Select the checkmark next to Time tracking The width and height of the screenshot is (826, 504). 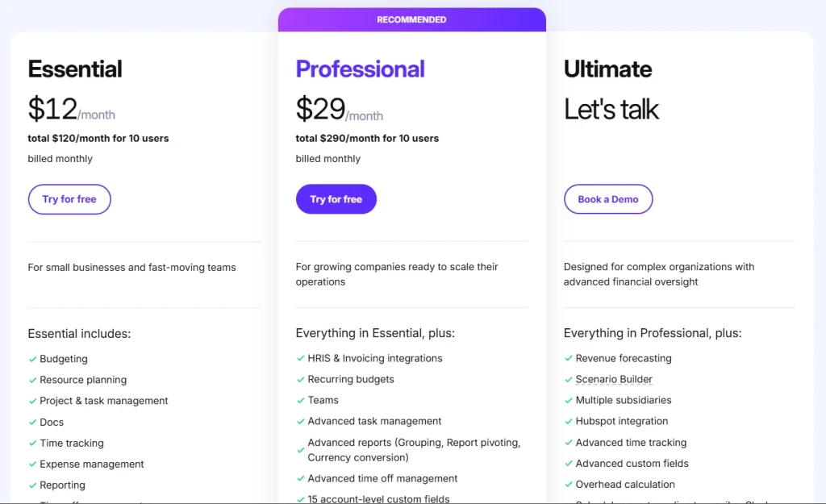coord(33,443)
